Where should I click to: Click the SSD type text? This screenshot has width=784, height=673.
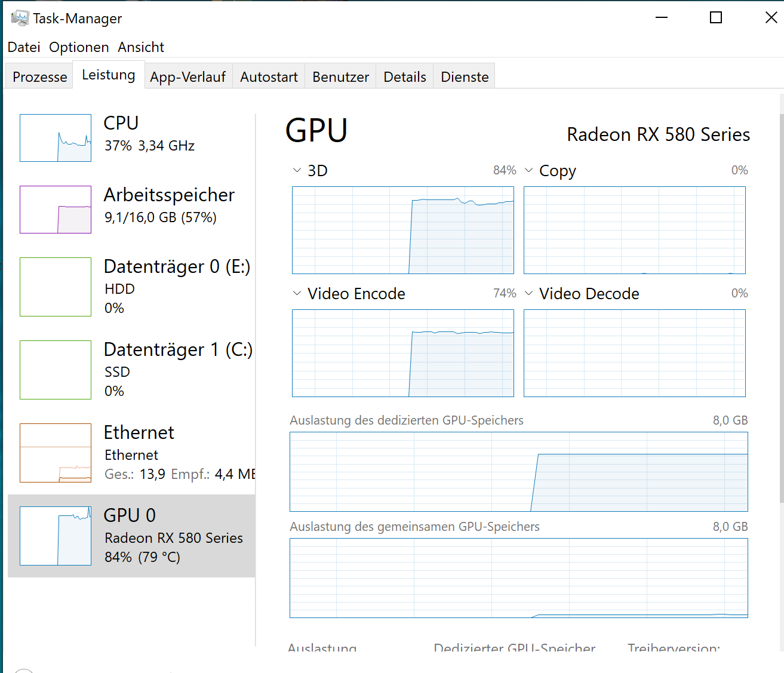[118, 372]
